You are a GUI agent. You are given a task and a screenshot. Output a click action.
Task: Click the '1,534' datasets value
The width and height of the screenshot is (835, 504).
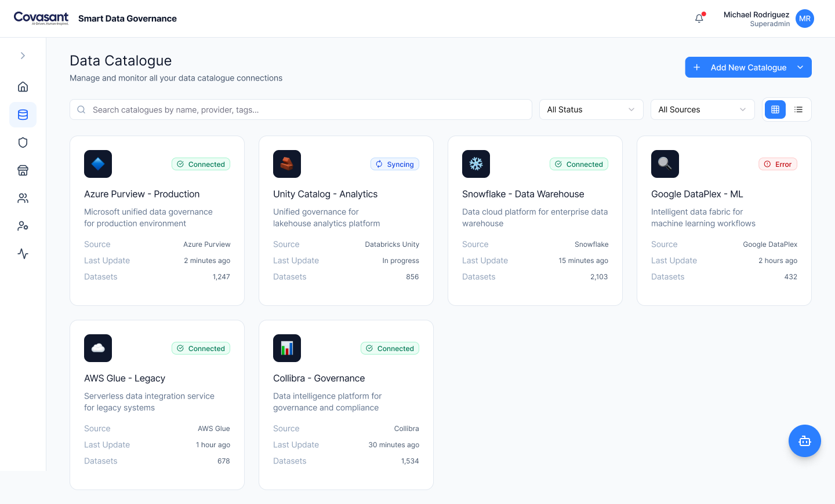(410, 461)
